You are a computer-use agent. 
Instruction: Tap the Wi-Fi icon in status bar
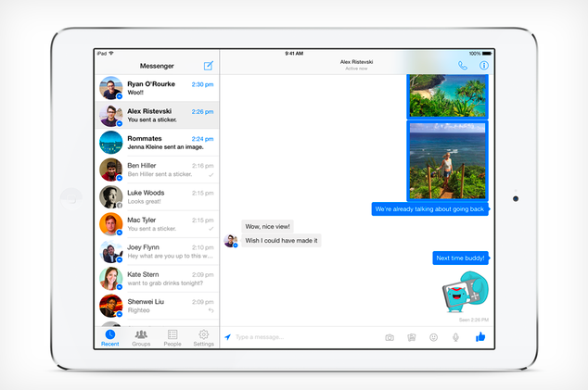tap(111, 54)
